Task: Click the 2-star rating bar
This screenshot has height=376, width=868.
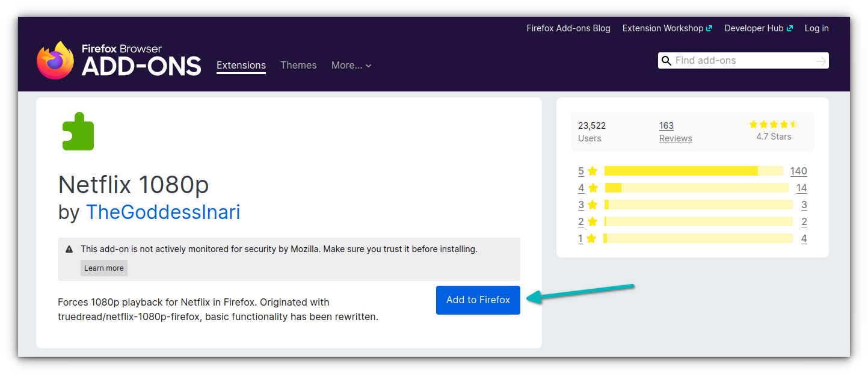Action: (698, 221)
